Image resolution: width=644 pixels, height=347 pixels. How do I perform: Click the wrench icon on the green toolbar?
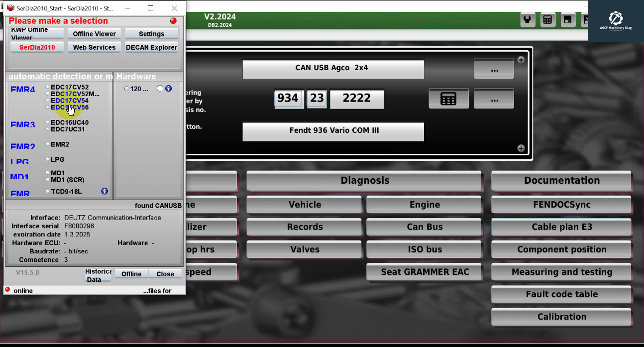[528, 19]
